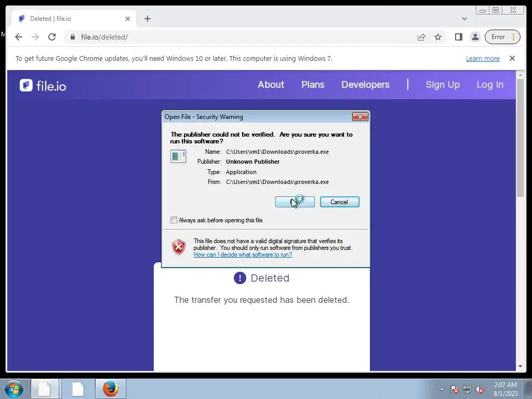The image size is (532, 399).
Task: Select the Deleted | file.io tab
Action: [x=74, y=19]
